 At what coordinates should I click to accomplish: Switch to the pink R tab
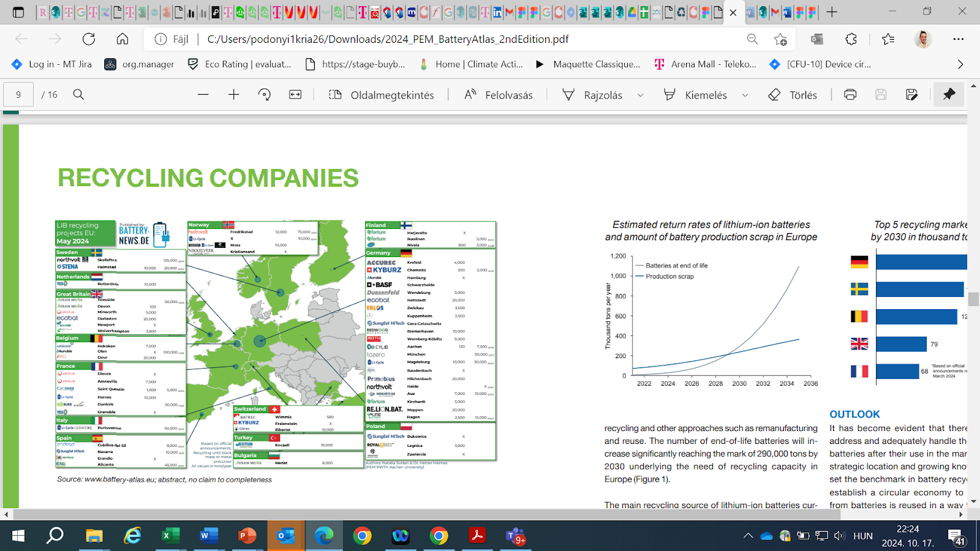[x=42, y=12]
